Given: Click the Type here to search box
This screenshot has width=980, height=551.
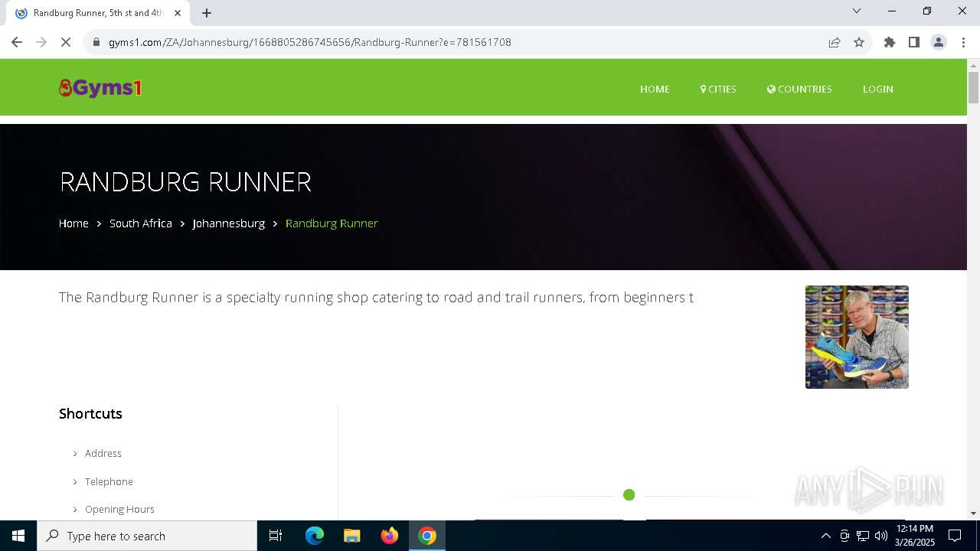Looking at the screenshot, I should click(x=147, y=536).
